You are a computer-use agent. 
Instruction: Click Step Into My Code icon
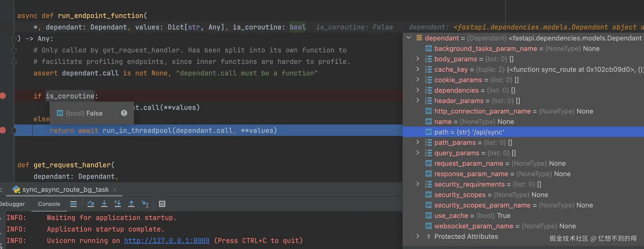tap(118, 204)
